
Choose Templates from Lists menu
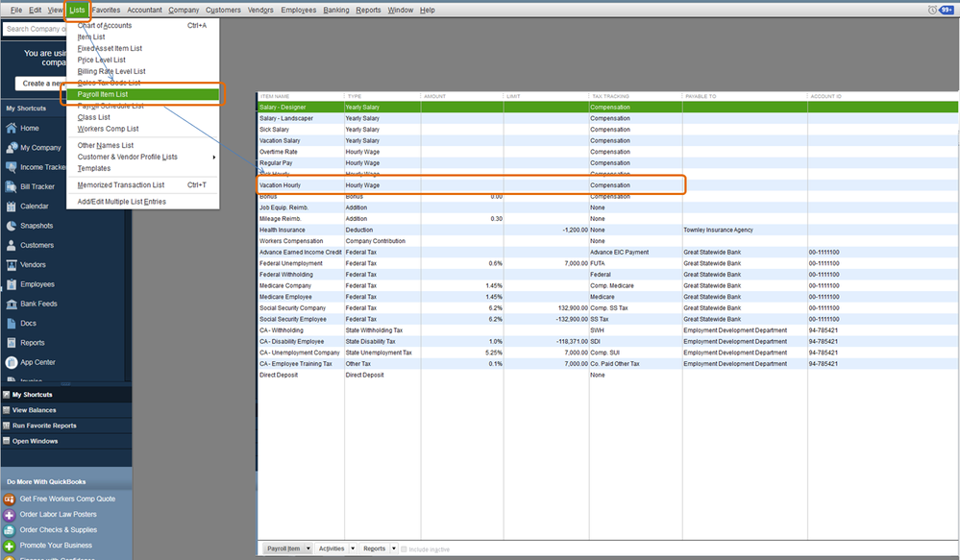pos(142,168)
